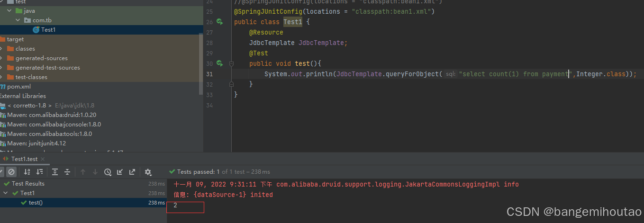
Task: Click the @Test annotation on line 29
Action: coord(259,53)
